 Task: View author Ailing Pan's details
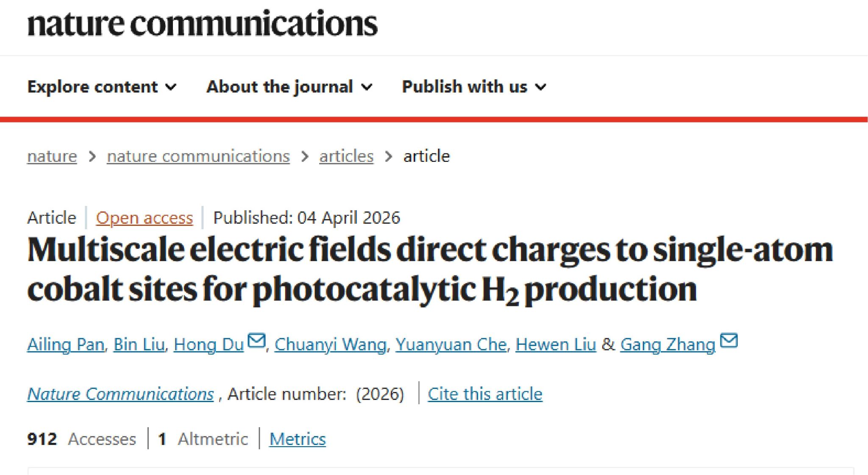coord(66,344)
